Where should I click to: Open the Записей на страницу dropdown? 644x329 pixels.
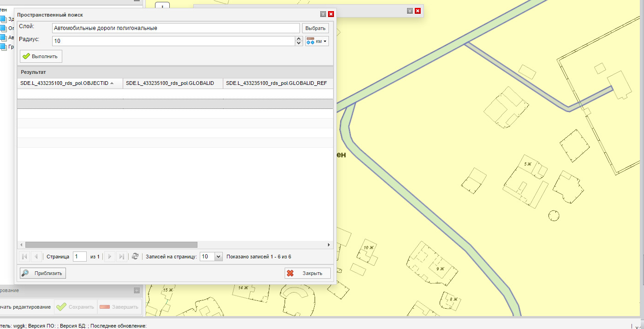coord(219,257)
